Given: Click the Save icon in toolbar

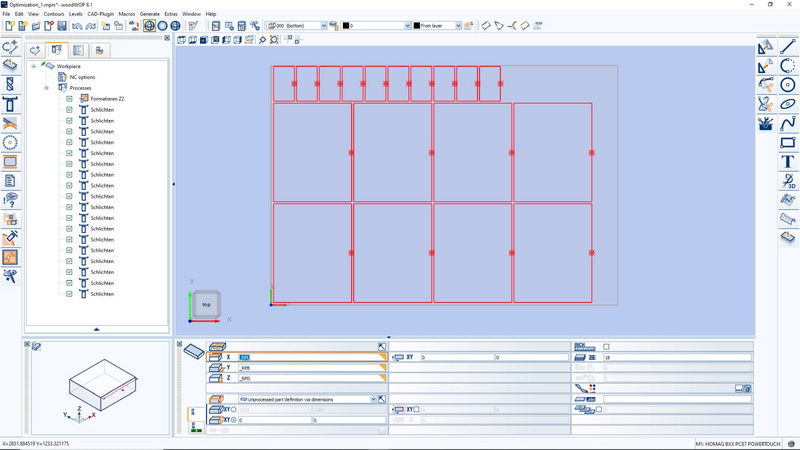Looking at the screenshot, I should [x=62, y=26].
